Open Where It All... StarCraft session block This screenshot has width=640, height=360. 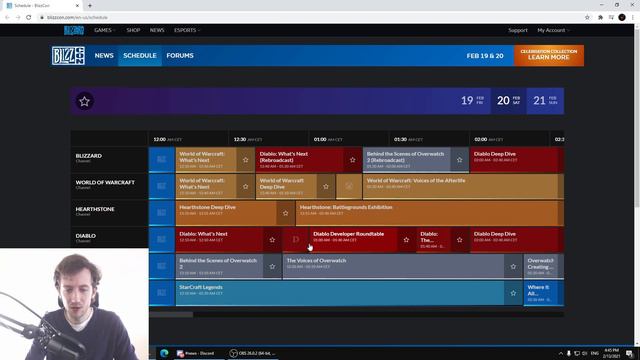(x=544, y=293)
